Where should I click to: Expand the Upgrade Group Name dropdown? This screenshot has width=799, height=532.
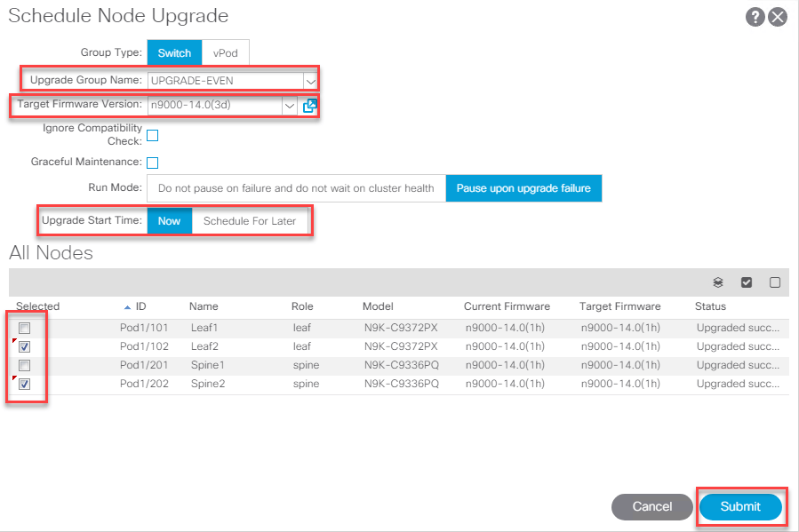(x=310, y=81)
